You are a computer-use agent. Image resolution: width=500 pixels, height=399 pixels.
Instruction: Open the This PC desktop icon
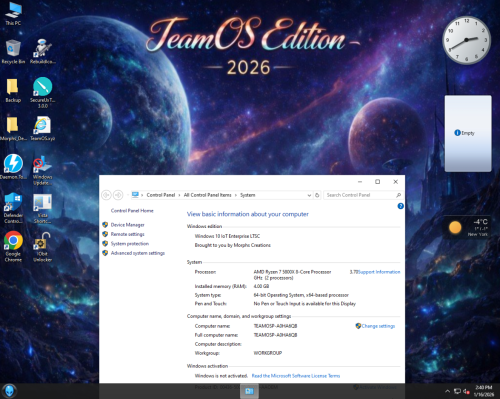click(13, 14)
